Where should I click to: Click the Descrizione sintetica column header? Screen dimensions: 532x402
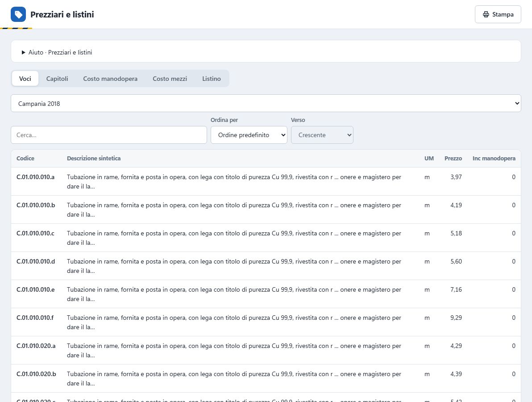(94, 158)
